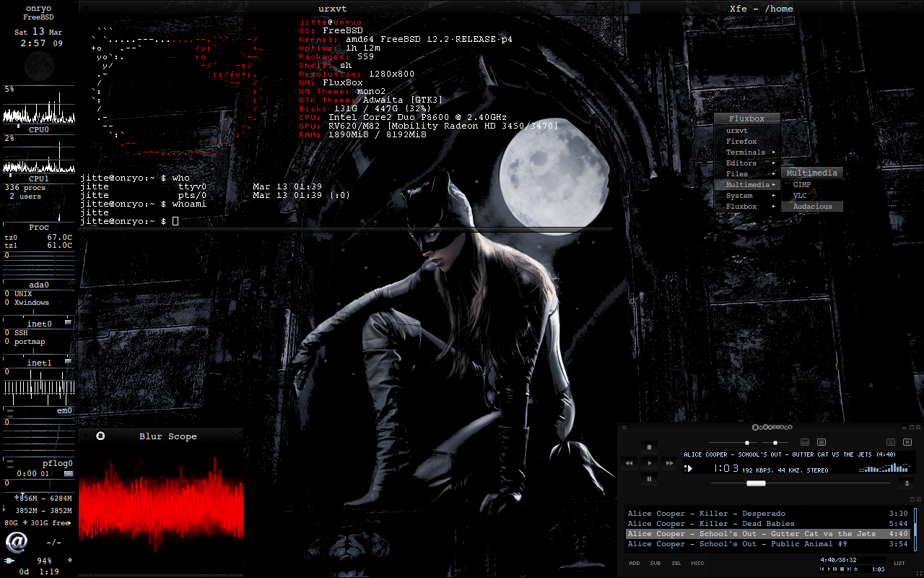This screenshot has height=578, width=924.
Task: Open the playlist MISC menu
Action: coord(697,564)
